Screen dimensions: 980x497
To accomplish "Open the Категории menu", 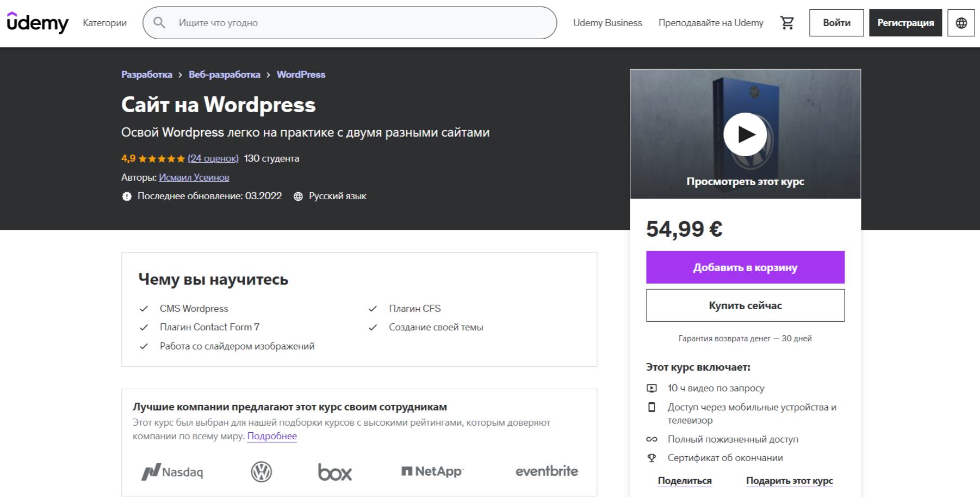I will [x=104, y=23].
